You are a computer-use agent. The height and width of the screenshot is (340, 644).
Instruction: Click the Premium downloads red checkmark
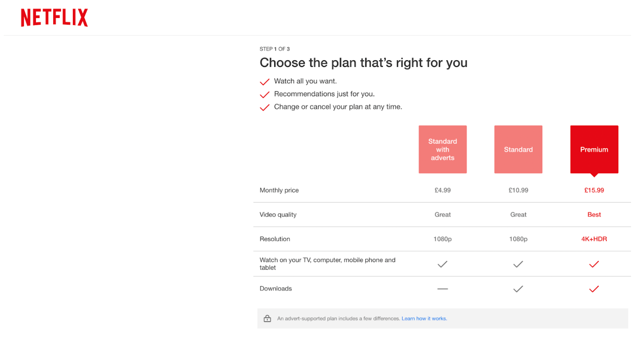click(x=594, y=289)
